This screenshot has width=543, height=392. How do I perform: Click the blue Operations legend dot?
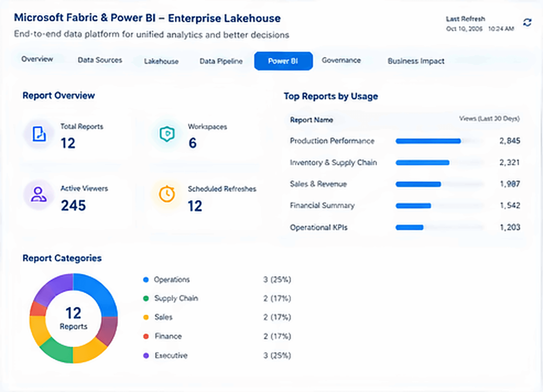pos(146,280)
